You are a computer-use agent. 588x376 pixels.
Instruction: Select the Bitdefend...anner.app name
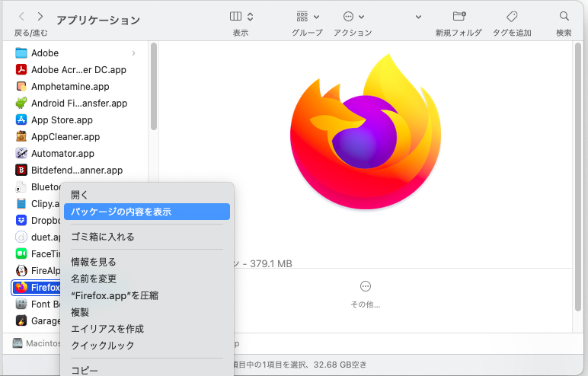click(x=77, y=170)
